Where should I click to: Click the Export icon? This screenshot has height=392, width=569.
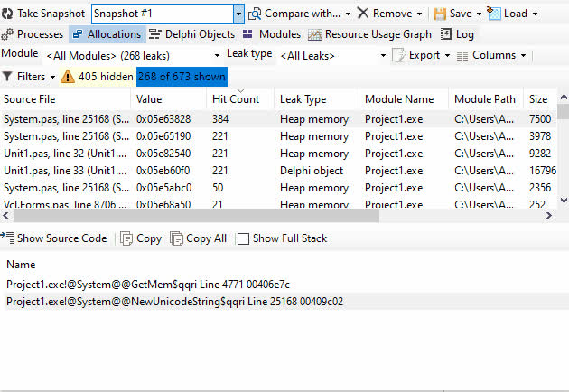click(398, 55)
